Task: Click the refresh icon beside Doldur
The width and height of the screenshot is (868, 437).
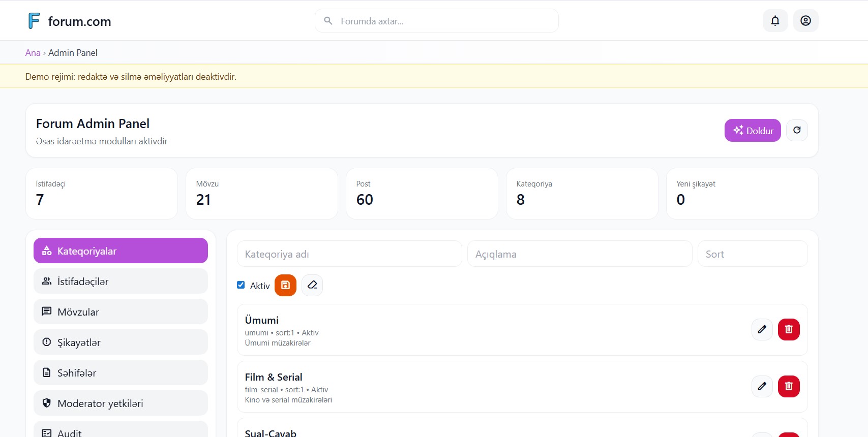Action: (x=797, y=131)
